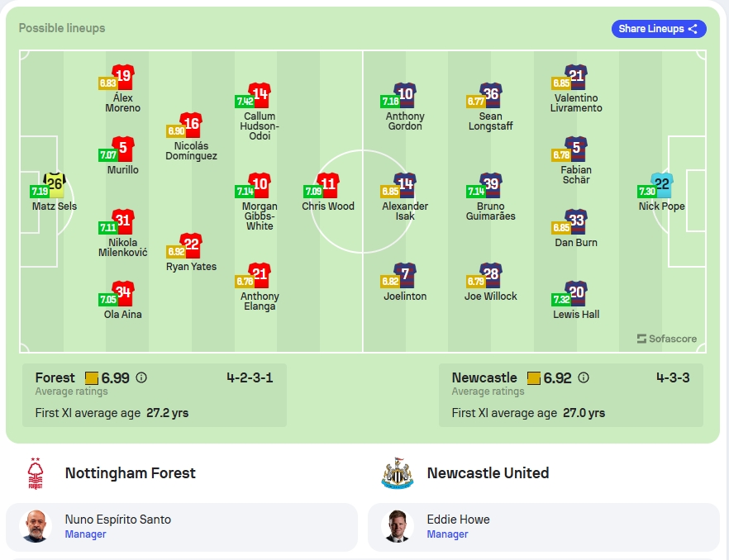Select Nick Pope's number 22 shirt
Viewport: 729px width, 560px height.
661,185
